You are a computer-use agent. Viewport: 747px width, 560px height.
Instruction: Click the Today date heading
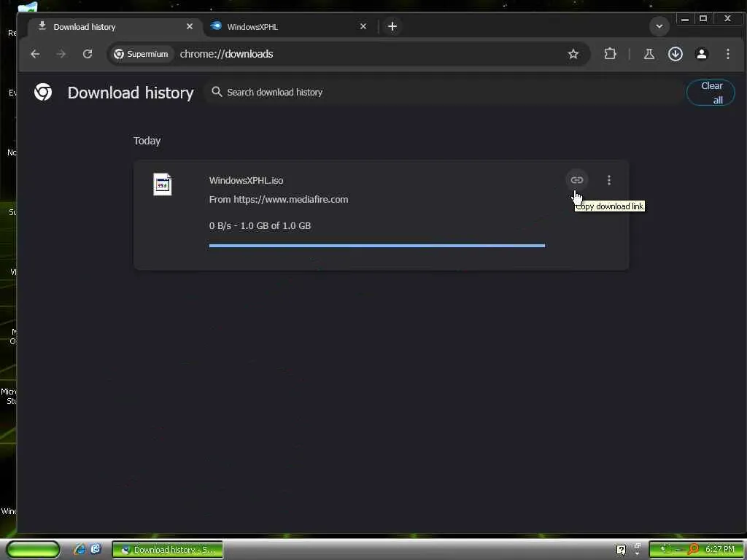147,141
